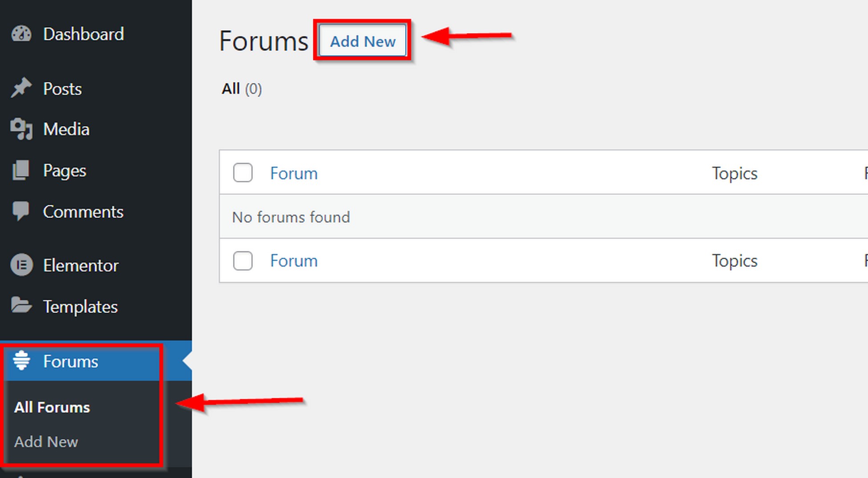Click the "No forums found" table row
Viewport: 868px width, 478px height.
291,217
